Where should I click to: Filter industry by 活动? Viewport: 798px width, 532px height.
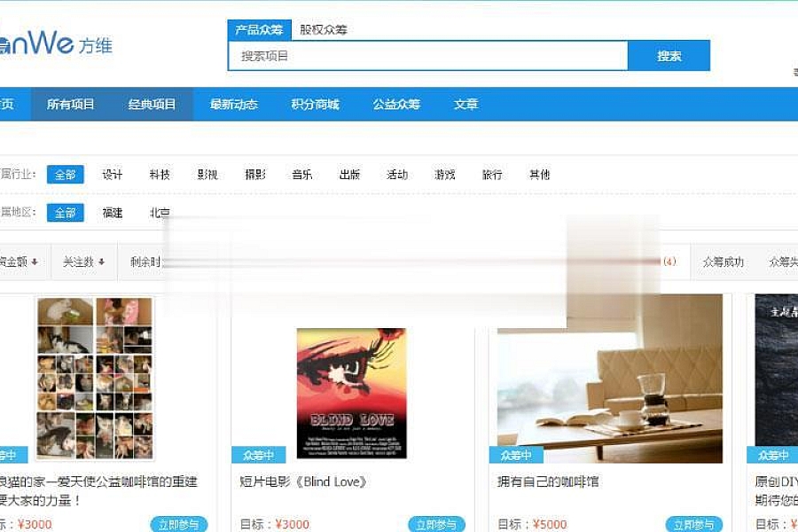pyautogui.click(x=397, y=175)
